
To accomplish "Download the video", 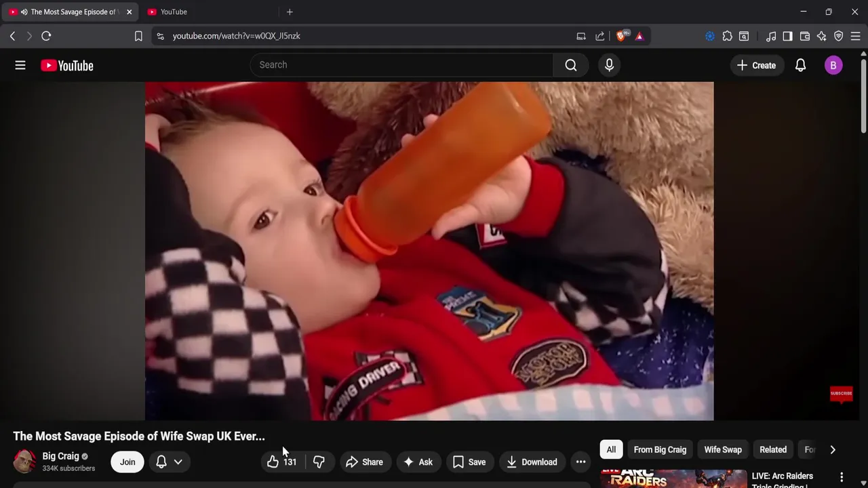I will pos(532,462).
